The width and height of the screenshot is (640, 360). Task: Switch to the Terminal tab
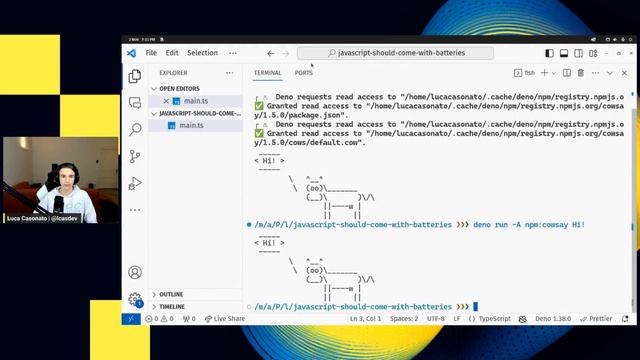[x=267, y=73]
